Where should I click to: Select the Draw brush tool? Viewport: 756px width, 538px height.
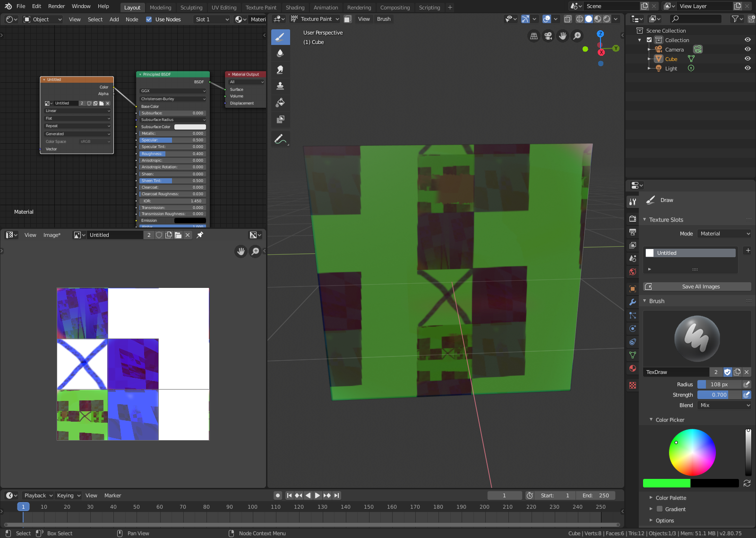[x=280, y=37]
